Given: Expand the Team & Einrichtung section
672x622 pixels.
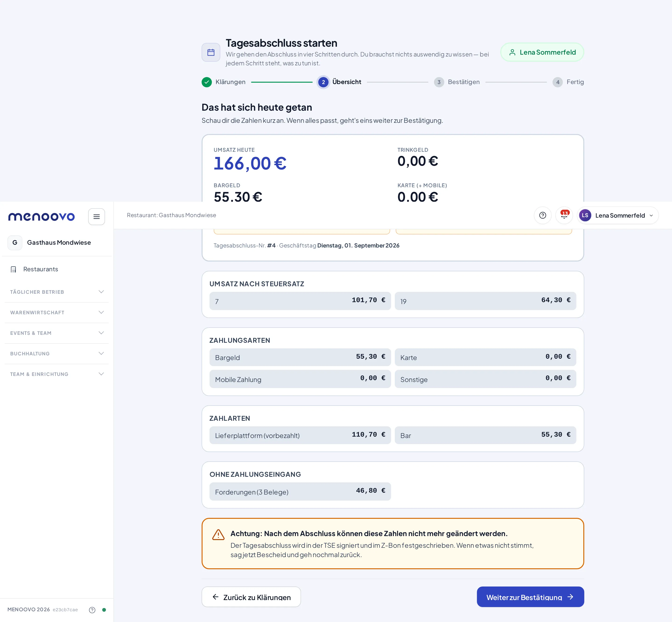Looking at the screenshot, I should (56, 374).
